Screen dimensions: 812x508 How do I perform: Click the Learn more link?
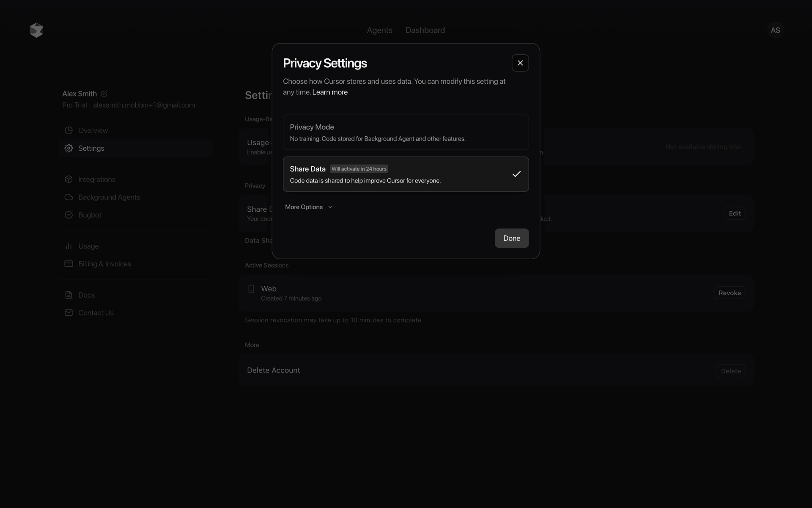(330, 92)
